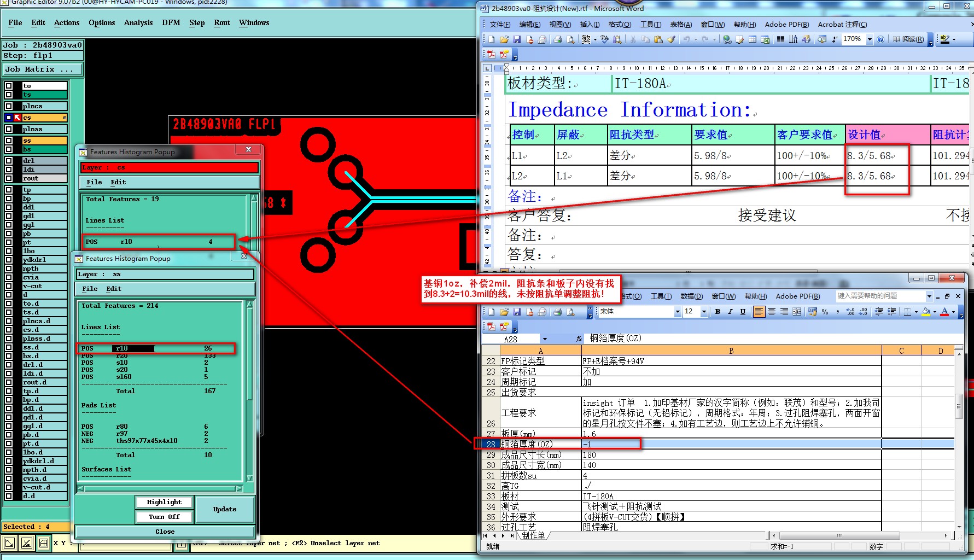The image size is (974, 560).
Task: Toggle the checkbox for layer 'rout'
Action: (9, 178)
